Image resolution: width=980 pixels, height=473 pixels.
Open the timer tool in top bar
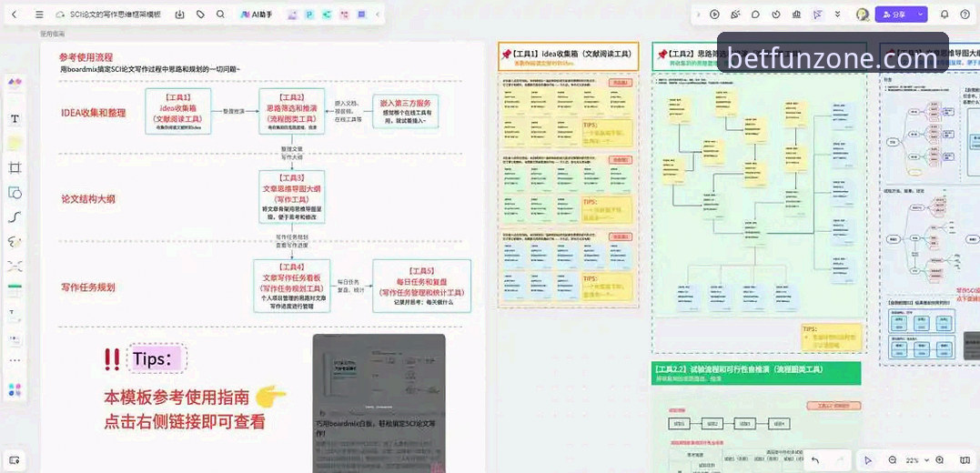click(x=776, y=15)
